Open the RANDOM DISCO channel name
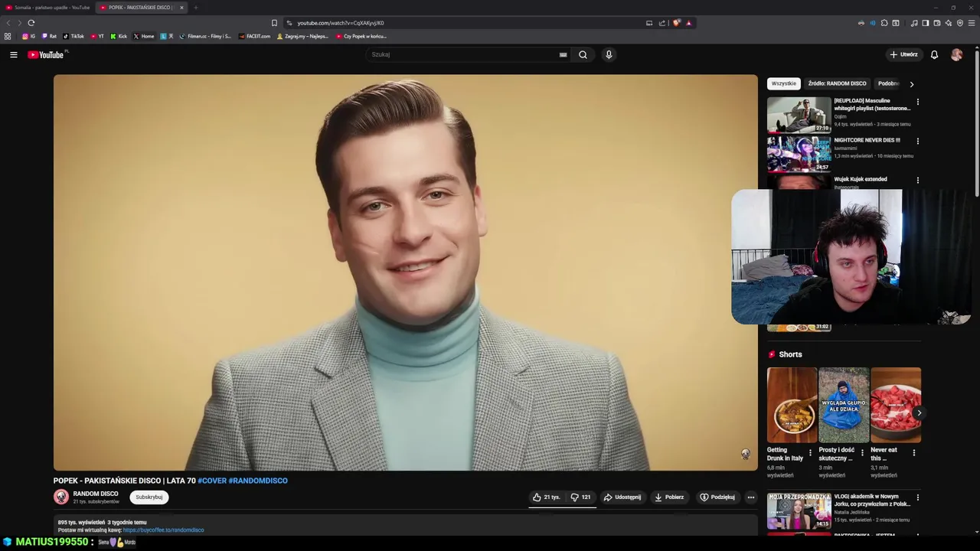This screenshot has height=551, width=980. 96,494
